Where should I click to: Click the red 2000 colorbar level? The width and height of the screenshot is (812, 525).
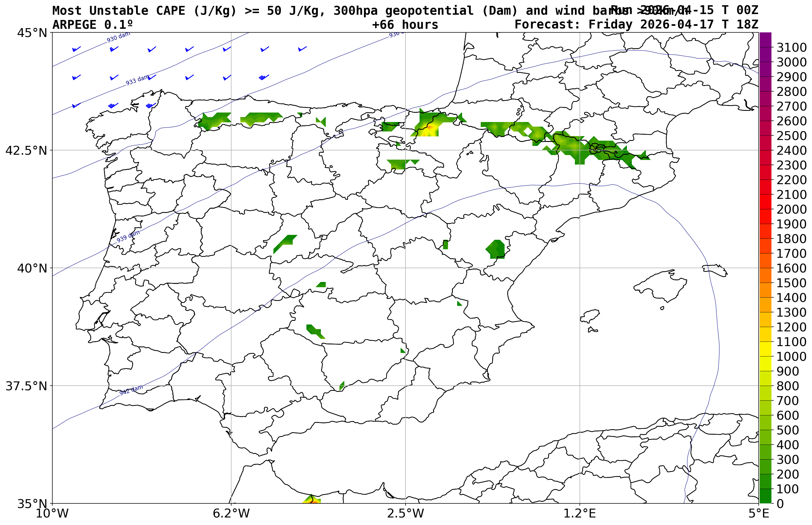(765, 209)
